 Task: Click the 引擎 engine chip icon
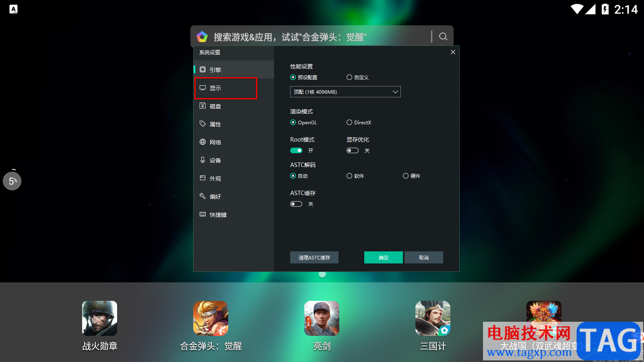point(202,69)
